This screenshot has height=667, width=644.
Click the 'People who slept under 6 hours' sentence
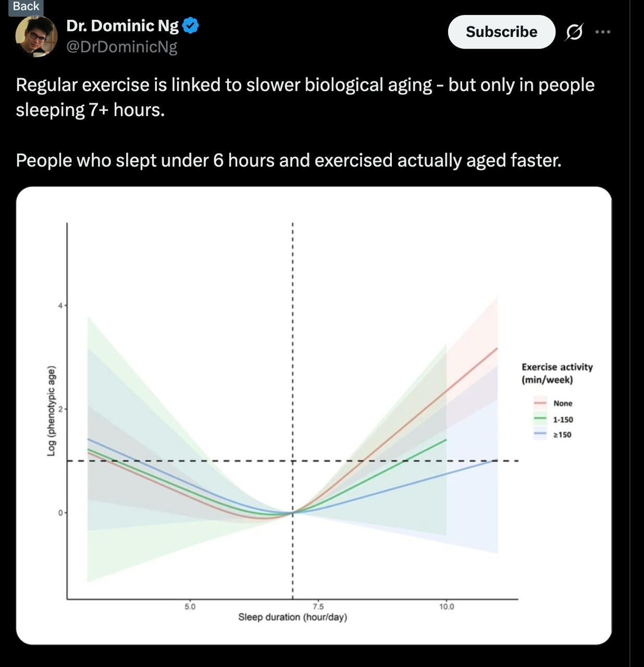click(x=288, y=160)
